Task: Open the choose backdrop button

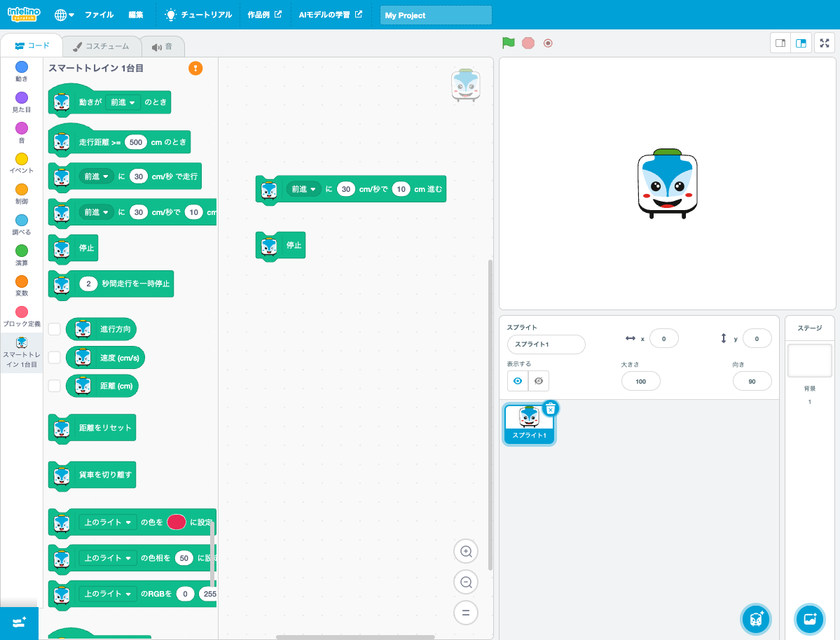Action: coord(809,619)
